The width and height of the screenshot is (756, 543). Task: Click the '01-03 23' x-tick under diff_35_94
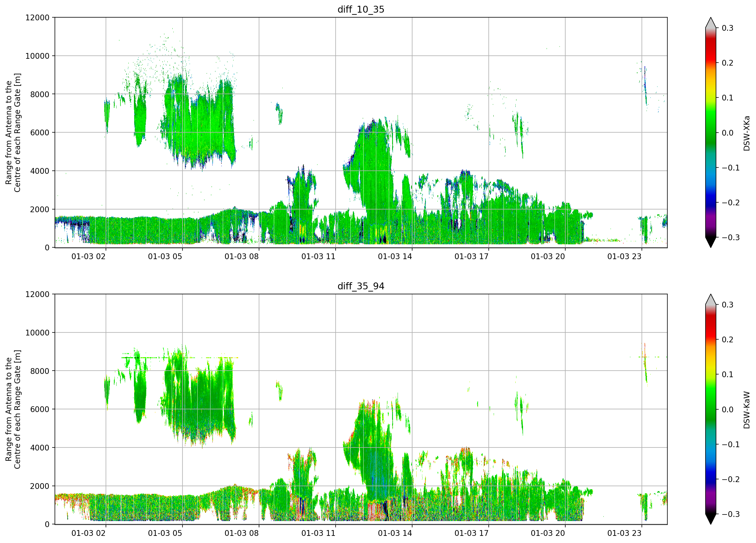(x=624, y=533)
